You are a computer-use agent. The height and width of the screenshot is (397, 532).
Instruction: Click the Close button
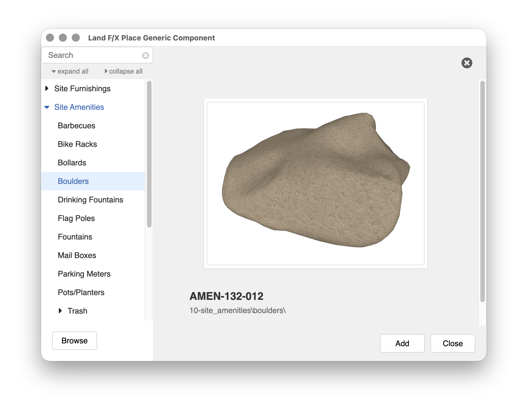click(x=453, y=343)
